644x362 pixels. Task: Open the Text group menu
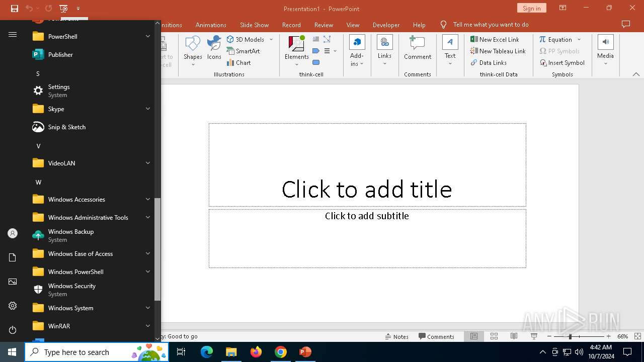coord(450,50)
